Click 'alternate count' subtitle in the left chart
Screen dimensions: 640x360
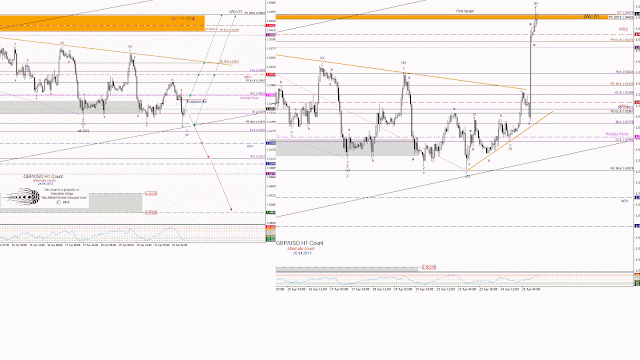click(x=44, y=180)
